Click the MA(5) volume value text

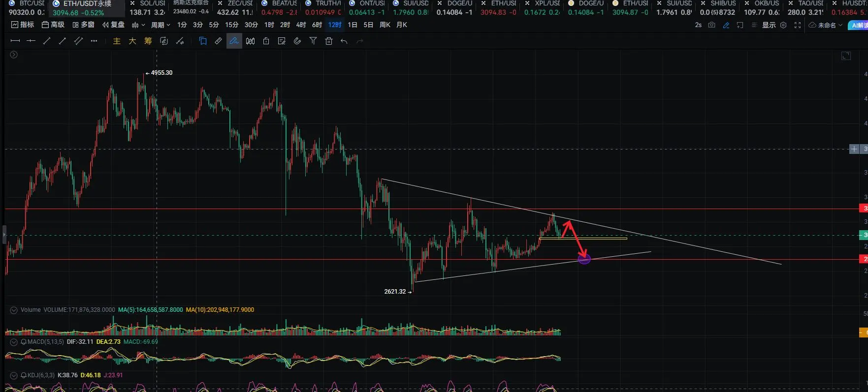point(151,310)
